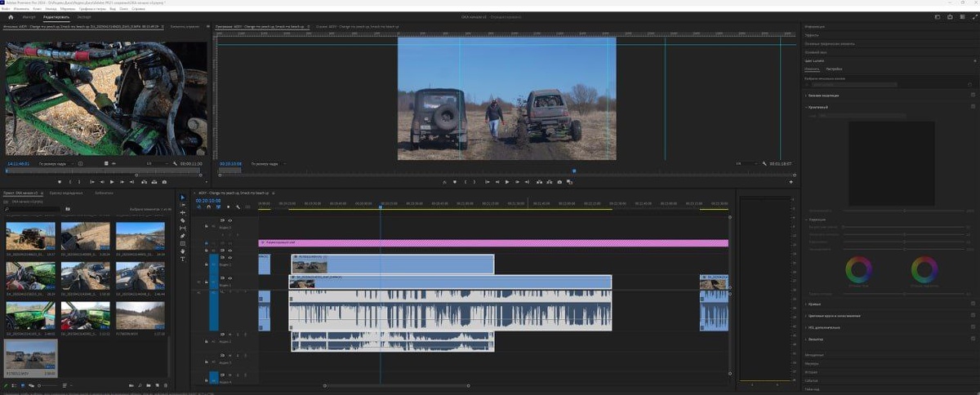
Task: Expand Цветовые круги и сопоставление section
Action: pyautogui.click(x=806, y=315)
